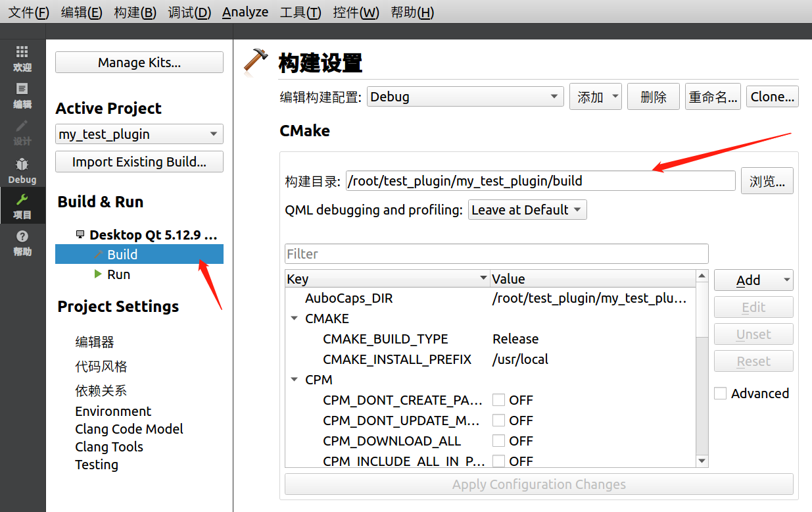
Task: Open Clang Tools settings
Action: click(109, 447)
